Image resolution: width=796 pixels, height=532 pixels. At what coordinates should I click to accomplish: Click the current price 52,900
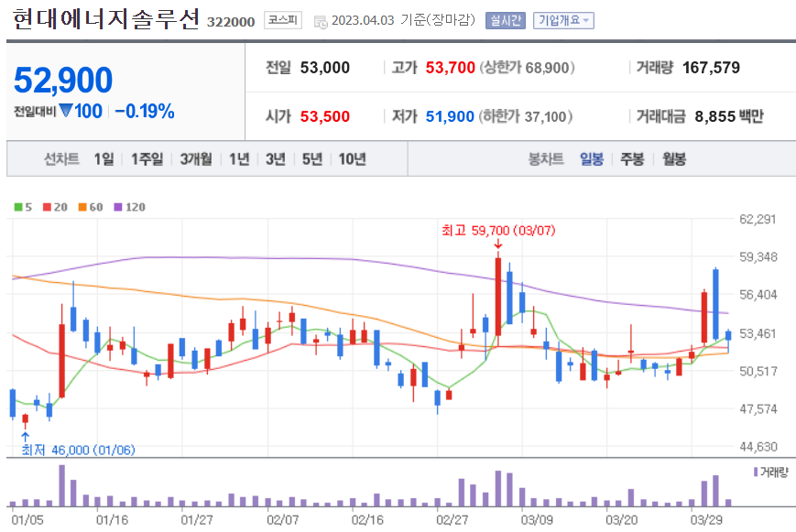(x=63, y=81)
